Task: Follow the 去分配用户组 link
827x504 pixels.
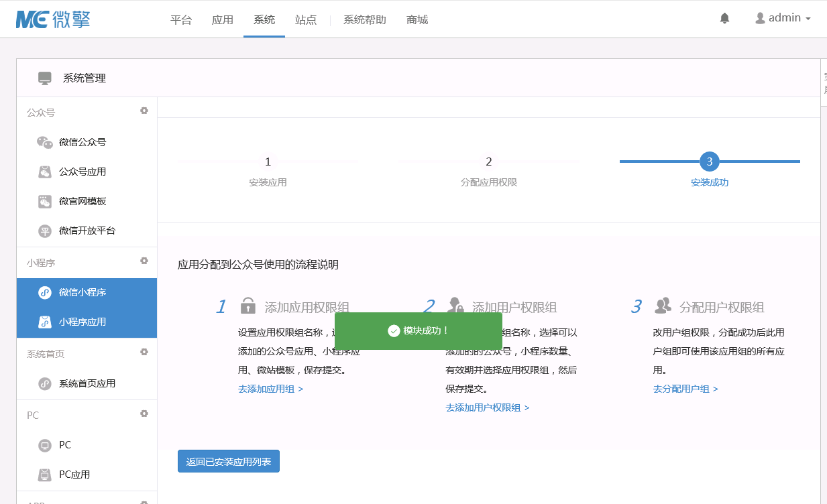Action: pos(685,389)
